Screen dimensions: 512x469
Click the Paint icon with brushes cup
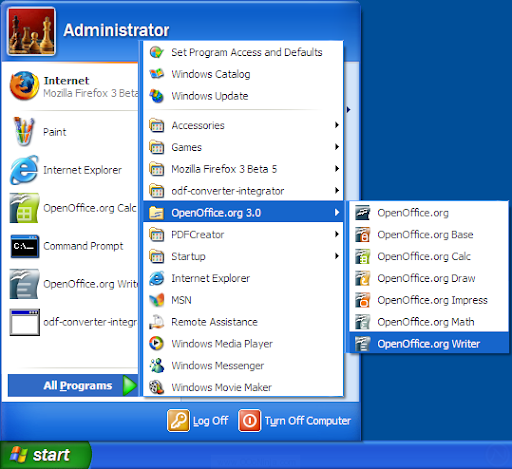point(24,132)
